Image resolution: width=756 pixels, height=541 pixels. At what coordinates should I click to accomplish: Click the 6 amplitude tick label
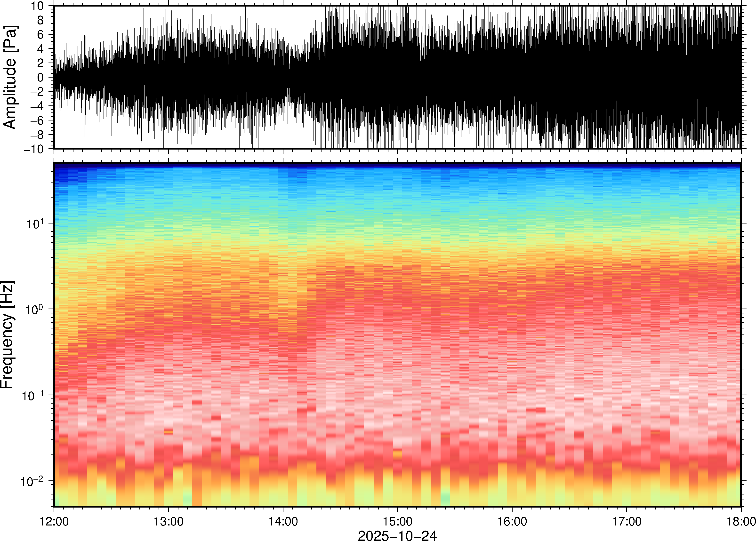pyautogui.click(x=40, y=35)
